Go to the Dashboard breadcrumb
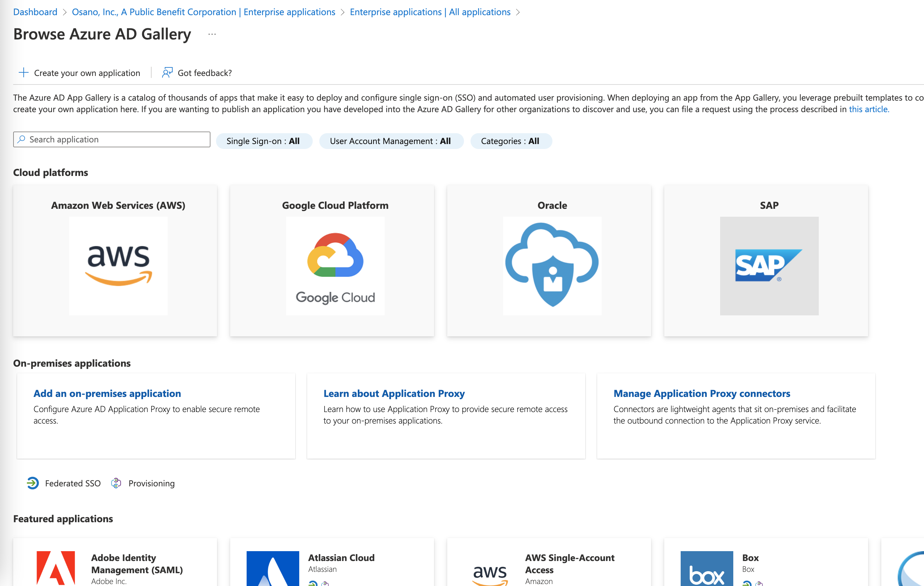The image size is (924, 586). tap(35, 12)
